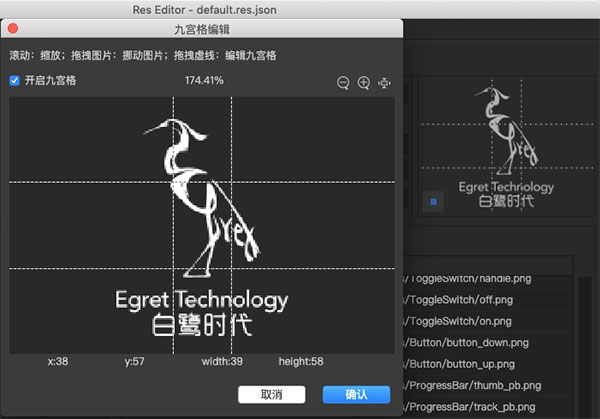Click the x:38 value readout
The width and height of the screenshot is (600, 419).
coord(58,361)
